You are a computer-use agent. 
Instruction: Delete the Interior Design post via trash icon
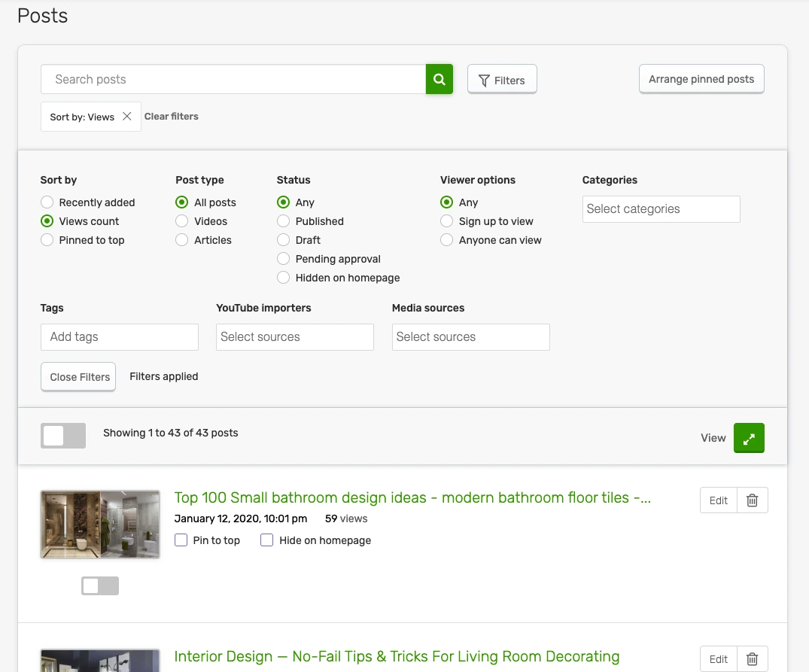752,658
